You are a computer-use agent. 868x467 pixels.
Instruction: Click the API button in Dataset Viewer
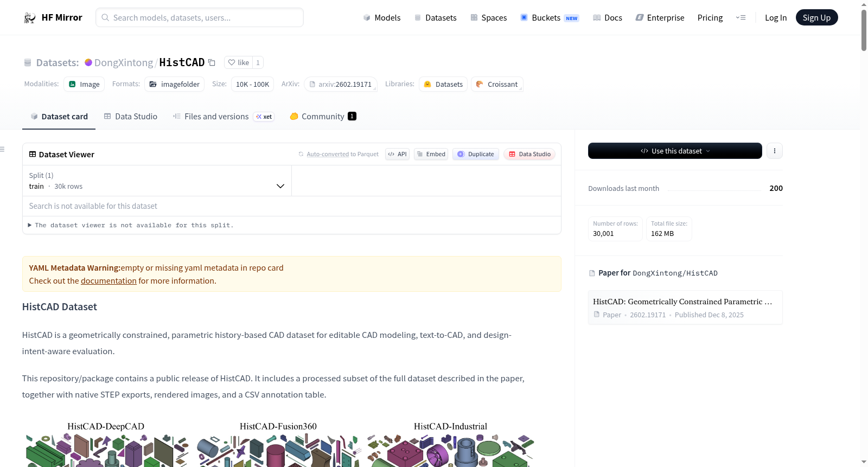[397, 154]
